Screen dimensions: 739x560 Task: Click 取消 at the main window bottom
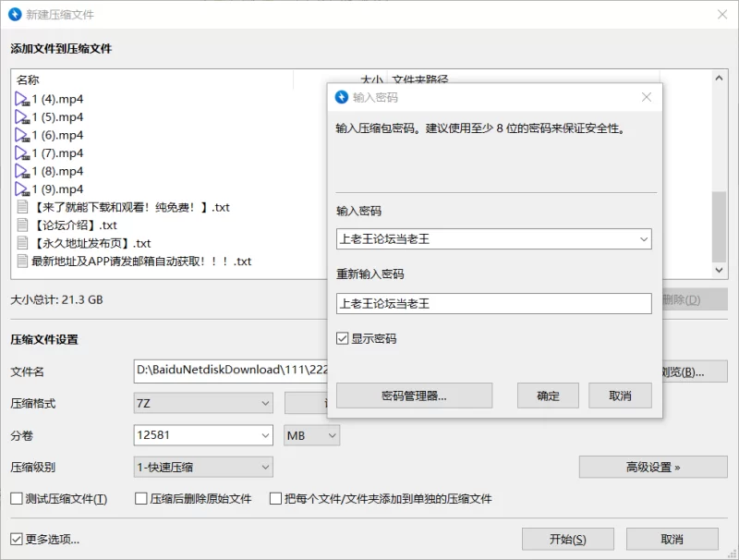[672, 539]
